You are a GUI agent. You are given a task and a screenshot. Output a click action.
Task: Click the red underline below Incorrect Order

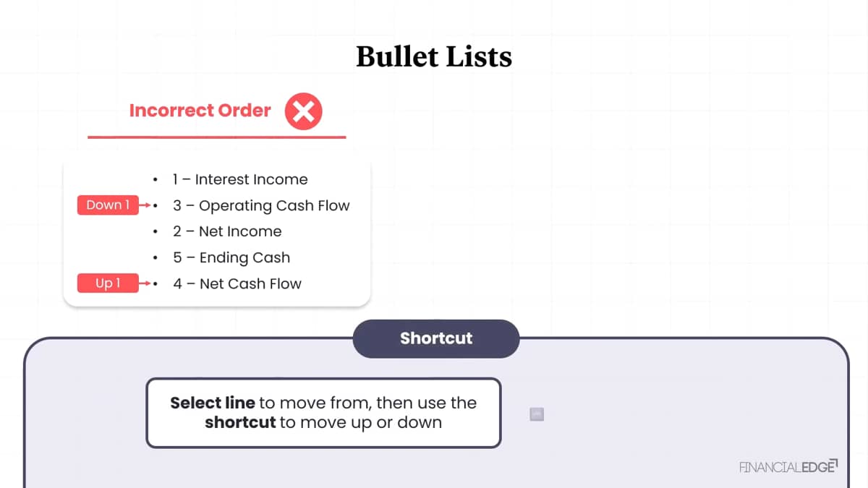click(x=217, y=137)
